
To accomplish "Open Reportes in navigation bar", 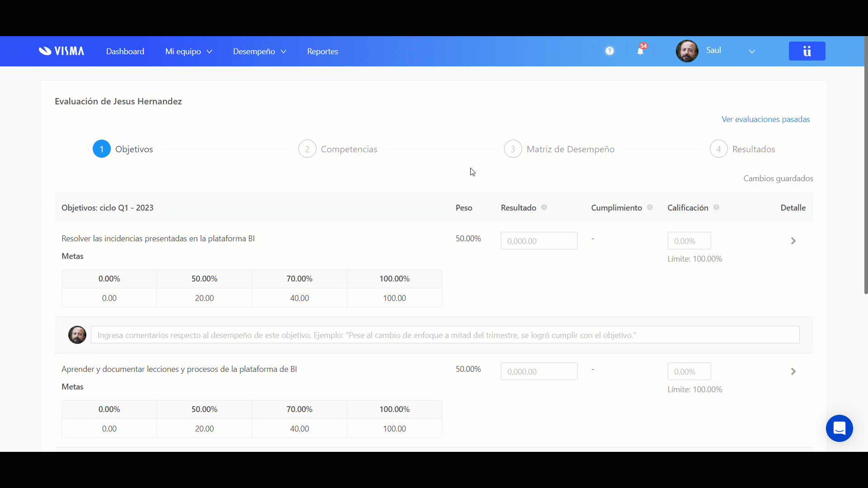I will [x=322, y=52].
